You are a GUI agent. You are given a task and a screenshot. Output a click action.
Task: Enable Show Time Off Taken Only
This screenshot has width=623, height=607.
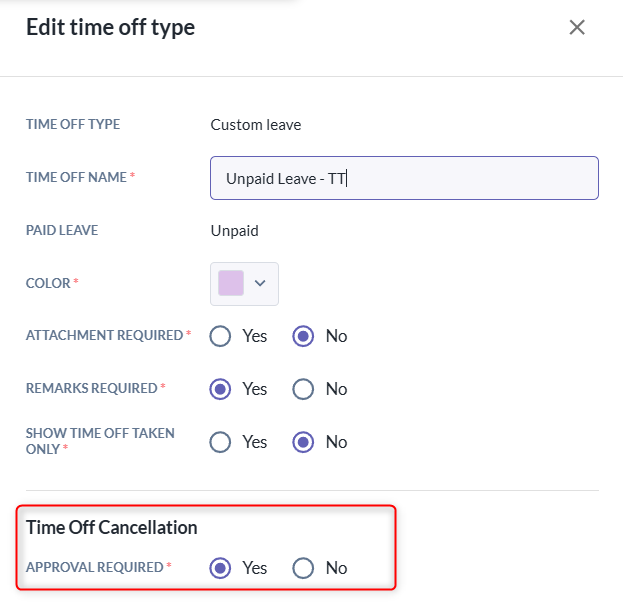point(220,442)
